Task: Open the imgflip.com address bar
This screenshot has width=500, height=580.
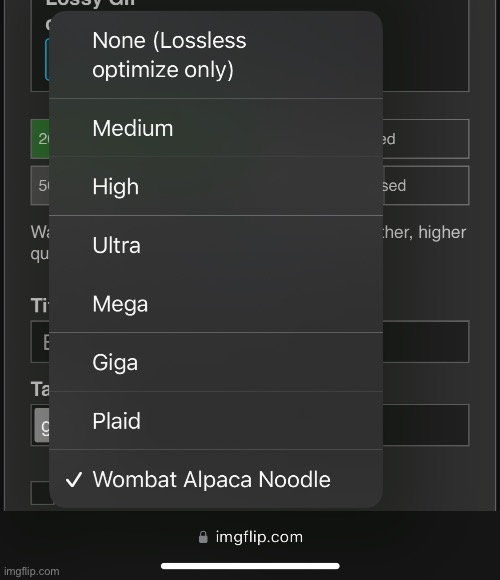Action: (250, 537)
